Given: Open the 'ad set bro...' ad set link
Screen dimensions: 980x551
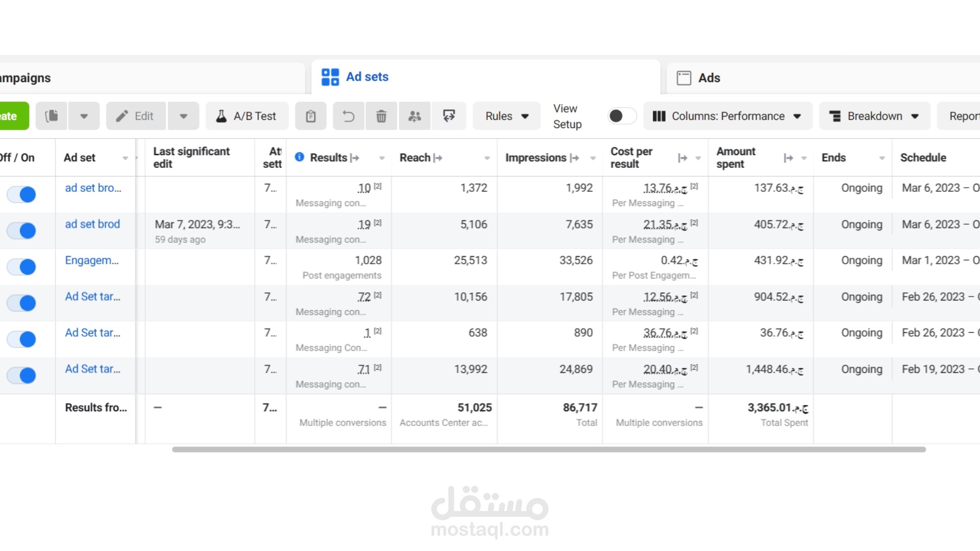Looking at the screenshot, I should pos(93,188).
